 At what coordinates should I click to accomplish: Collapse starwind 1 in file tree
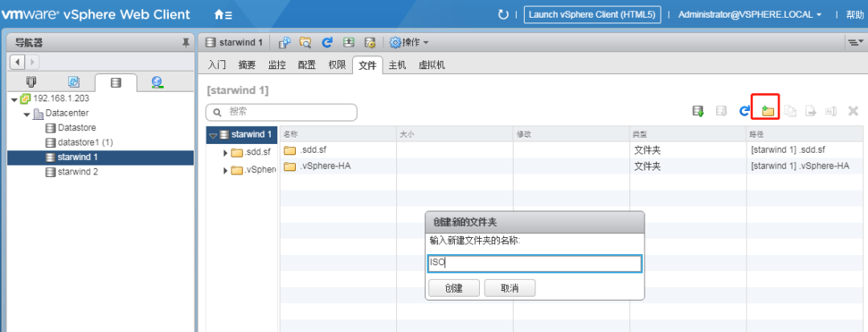[x=212, y=135]
